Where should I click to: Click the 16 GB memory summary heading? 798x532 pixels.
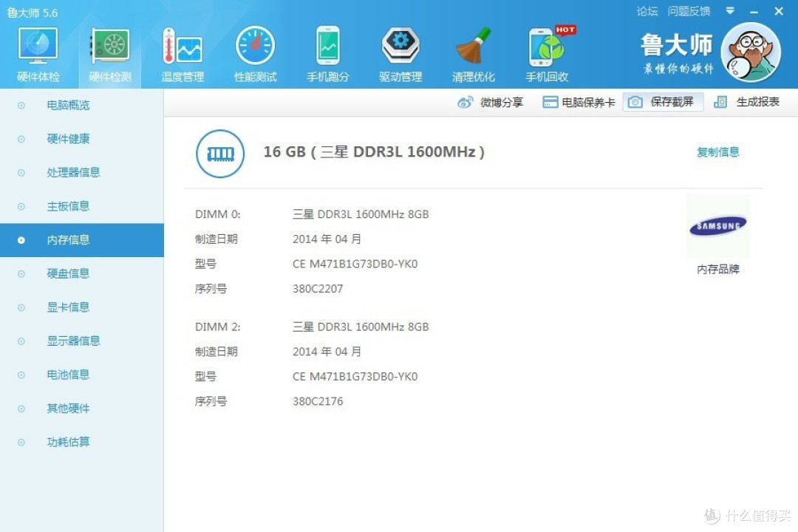pos(374,152)
